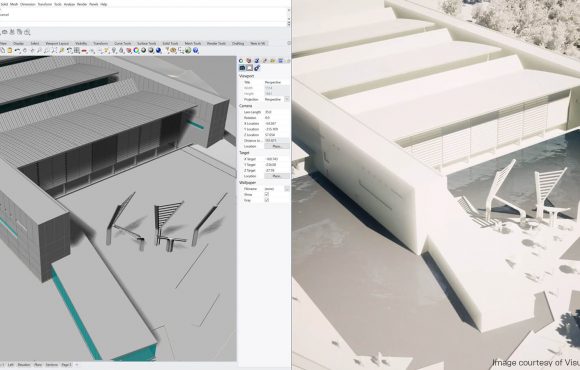The height and width of the screenshot is (370, 580).
Task: Click the camera icon in properties panel
Action: pos(242,68)
